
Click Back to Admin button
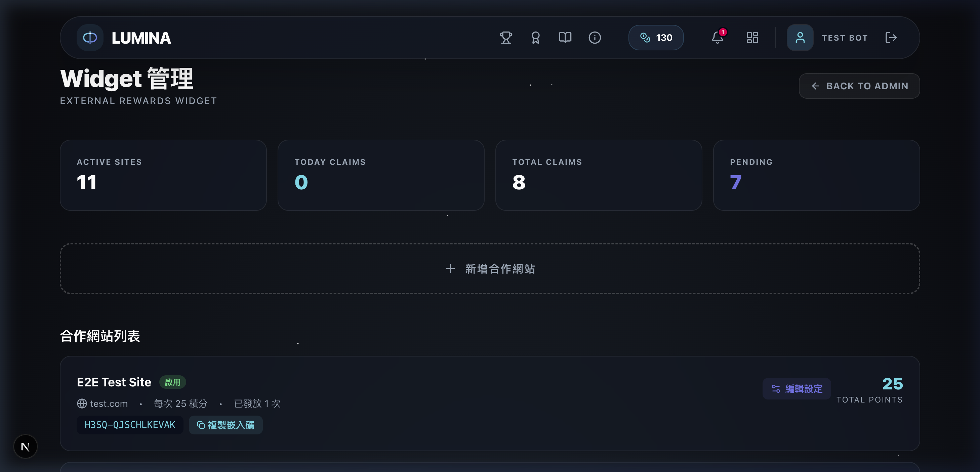(x=859, y=86)
